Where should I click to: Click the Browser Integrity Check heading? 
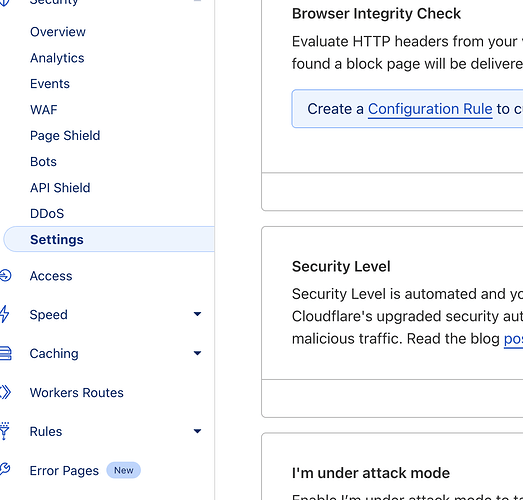(376, 14)
